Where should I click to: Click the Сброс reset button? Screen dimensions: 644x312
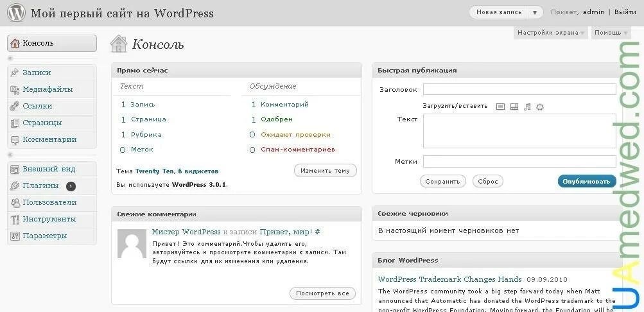488,181
